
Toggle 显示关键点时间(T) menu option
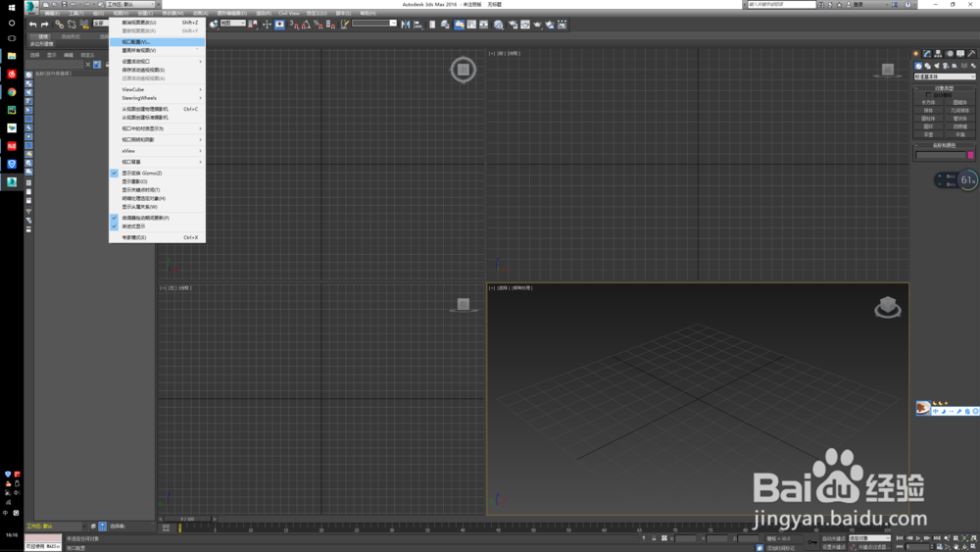157,190
